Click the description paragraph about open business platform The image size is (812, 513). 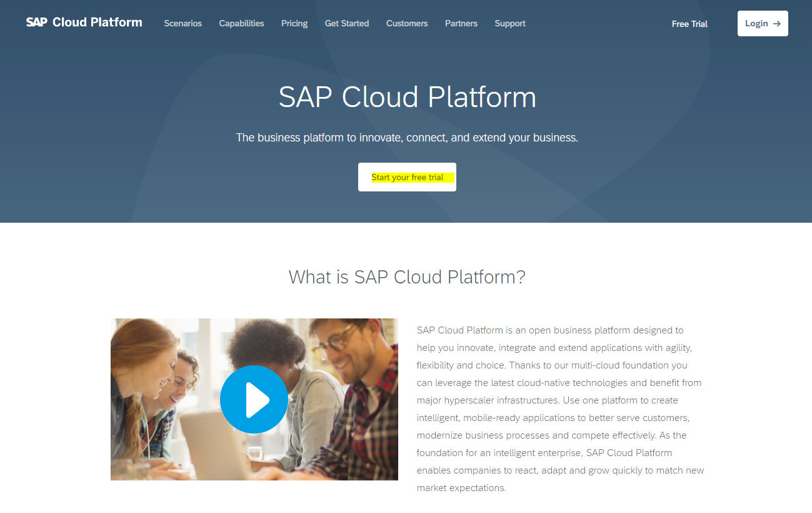[561, 409]
